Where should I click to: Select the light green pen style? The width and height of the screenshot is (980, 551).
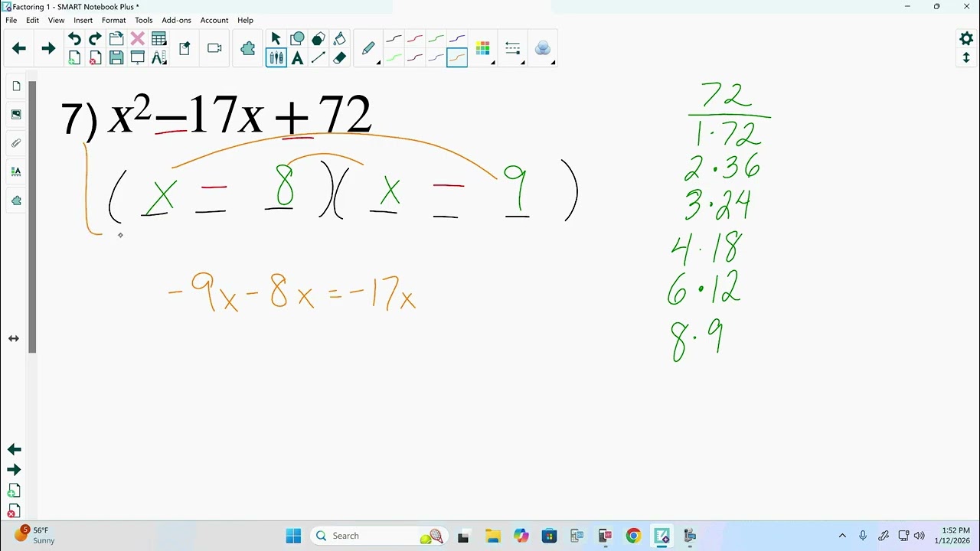[394, 57]
